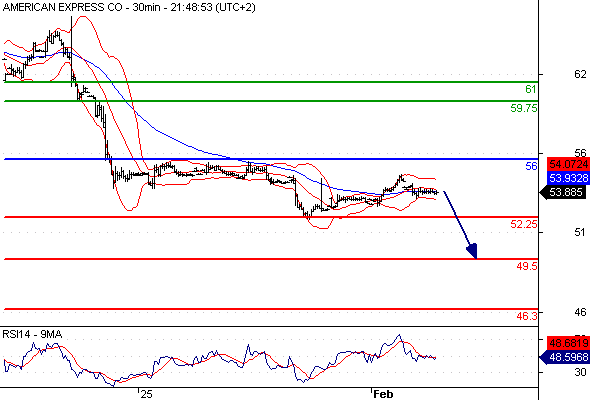590x400 pixels.
Task: Click the RSI14 - 9MA indicator label
Action: coord(32,334)
